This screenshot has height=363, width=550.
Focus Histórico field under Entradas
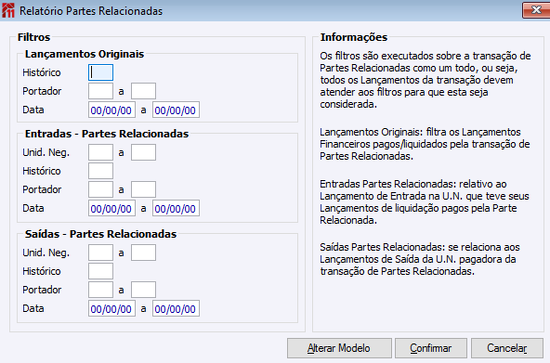coord(101,171)
